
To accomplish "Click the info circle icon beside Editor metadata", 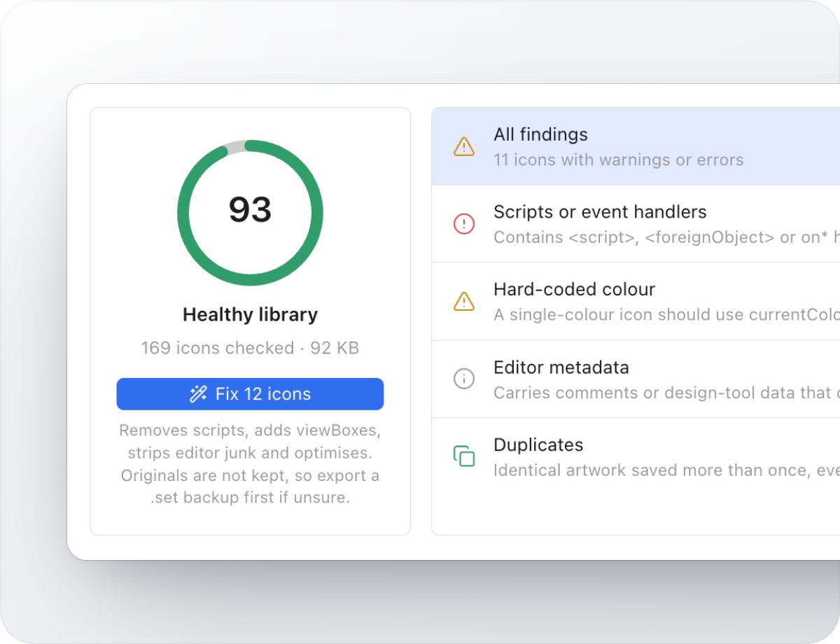I will point(463,379).
